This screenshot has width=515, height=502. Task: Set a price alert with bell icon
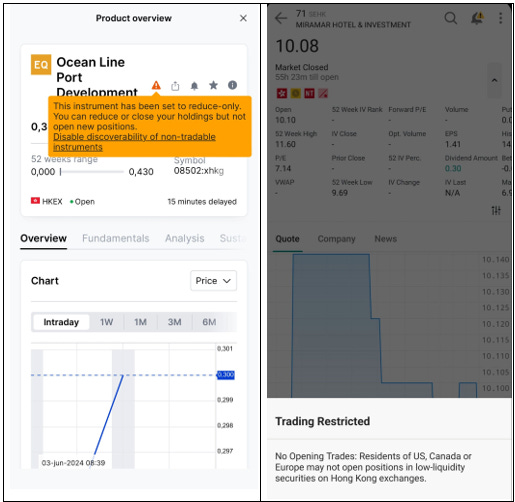click(194, 86)
